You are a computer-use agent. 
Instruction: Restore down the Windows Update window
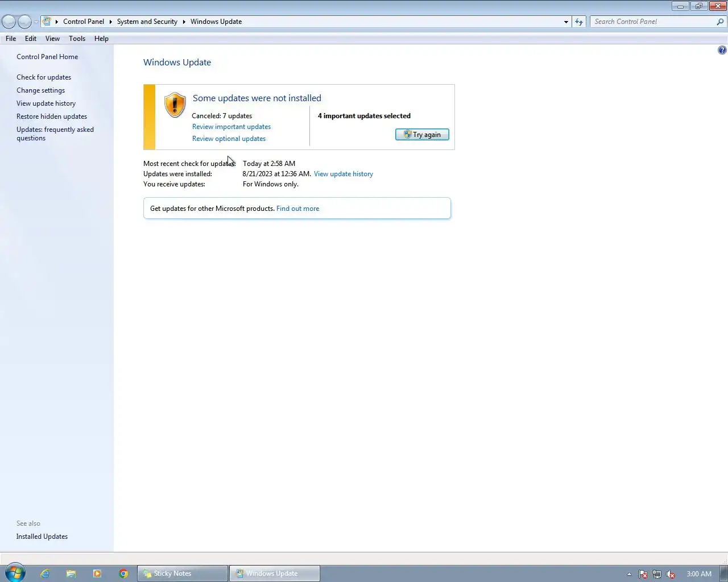pyautogui.click(x=698, y=6)
